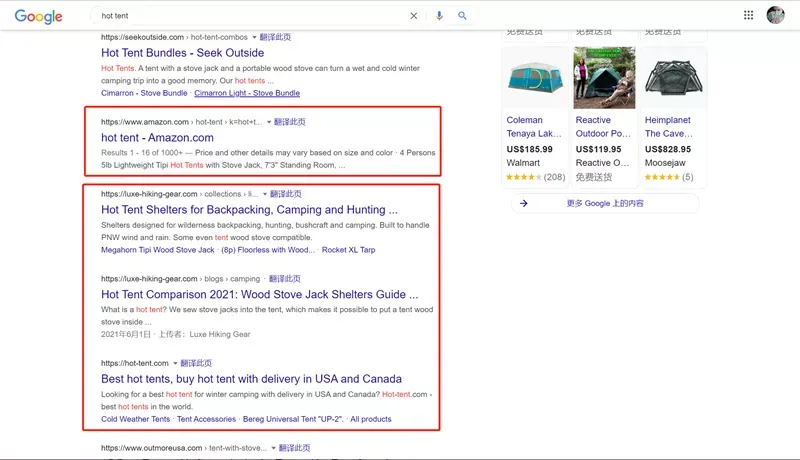Click the US$185.99 Coleman price
This screenshot has height=460, width=800.
pos(530,149)
